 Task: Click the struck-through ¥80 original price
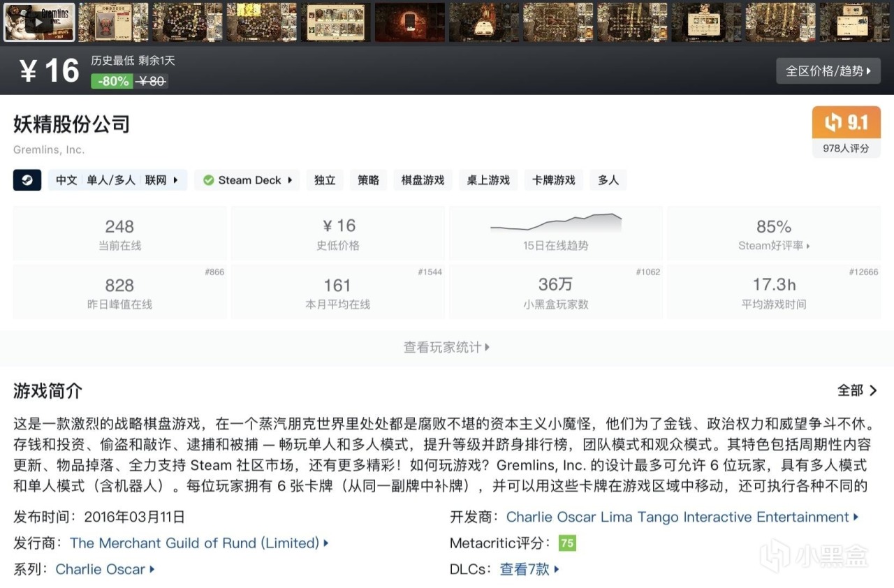[151, 81]
